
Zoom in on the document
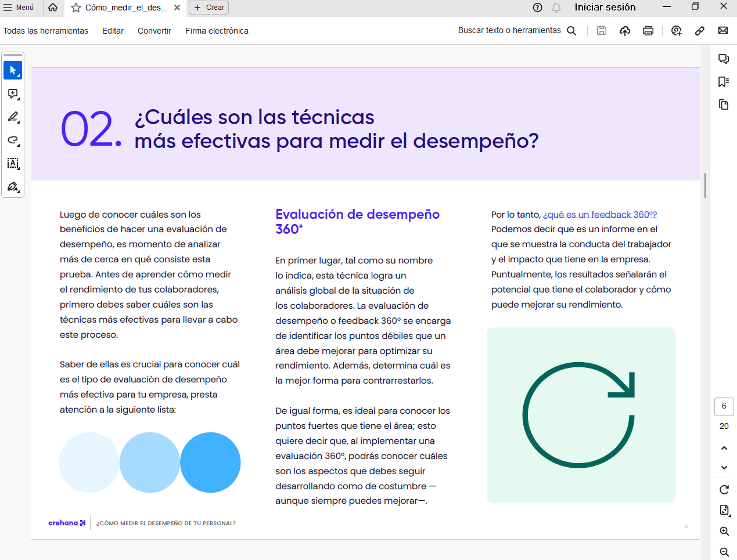[x=724, y=531]
